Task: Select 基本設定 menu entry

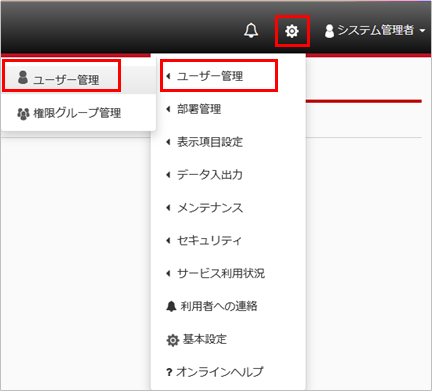Action: pos(228,339)
